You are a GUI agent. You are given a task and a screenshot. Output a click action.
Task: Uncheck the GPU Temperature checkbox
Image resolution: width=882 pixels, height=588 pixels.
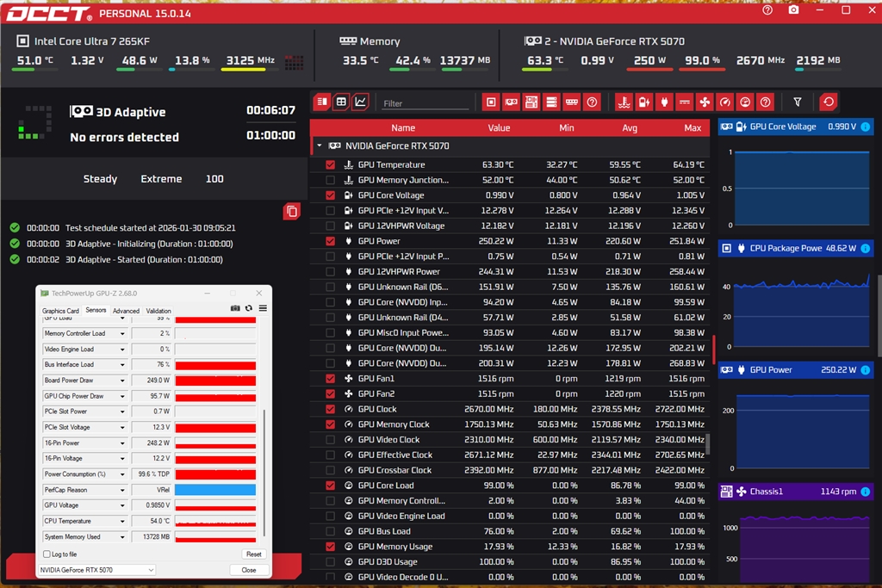(330, 164)
